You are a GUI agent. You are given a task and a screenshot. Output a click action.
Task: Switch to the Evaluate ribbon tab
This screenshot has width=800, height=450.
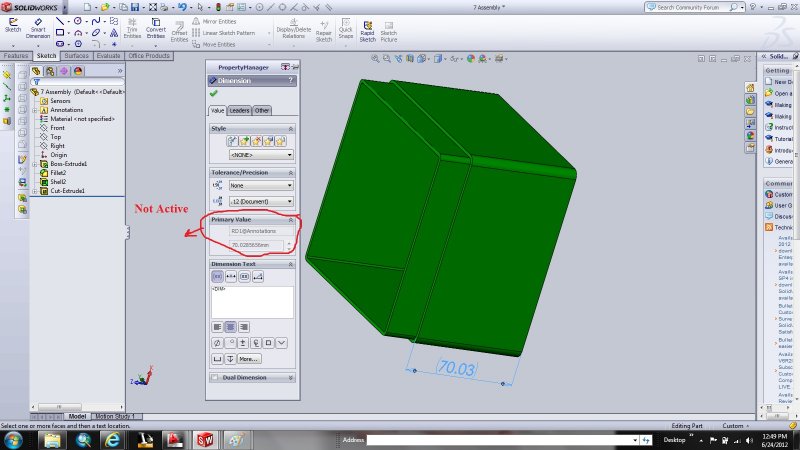108,56
